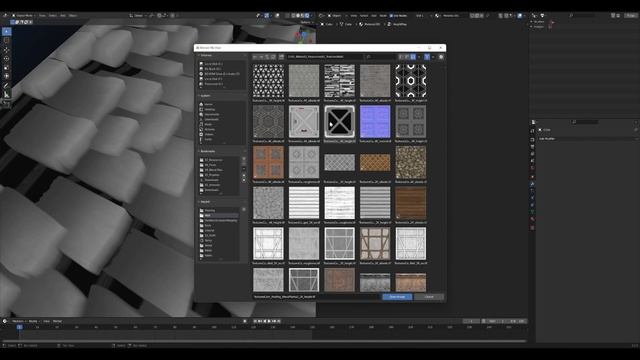This screenshot has height=360, width=640.
Task: Open Documents folder in System list
Action: [212, 114]
